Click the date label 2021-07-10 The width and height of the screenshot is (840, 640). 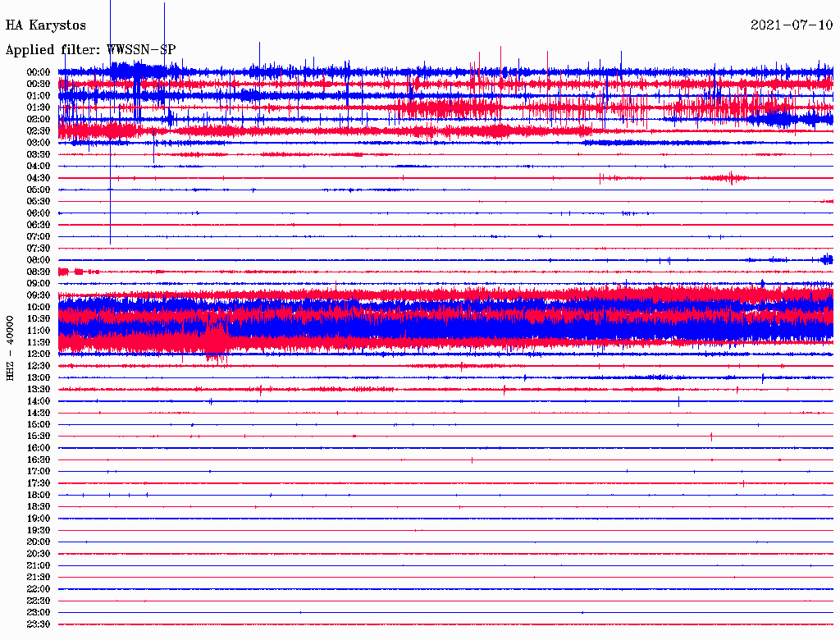click(x=792, y=25)
